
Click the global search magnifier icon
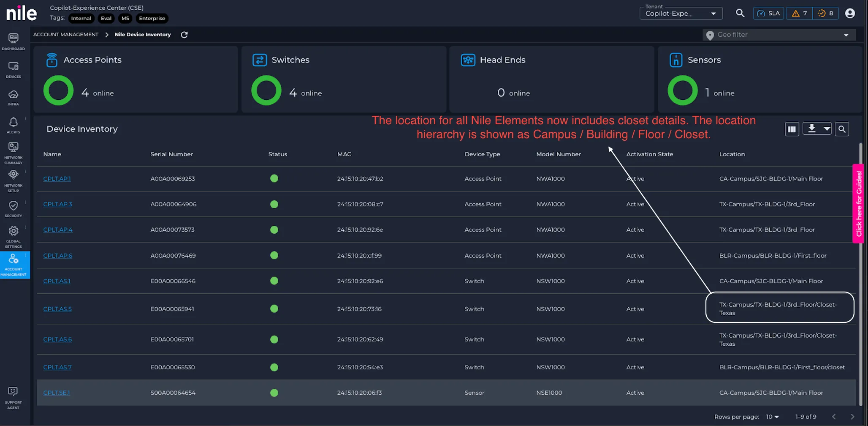740,13
